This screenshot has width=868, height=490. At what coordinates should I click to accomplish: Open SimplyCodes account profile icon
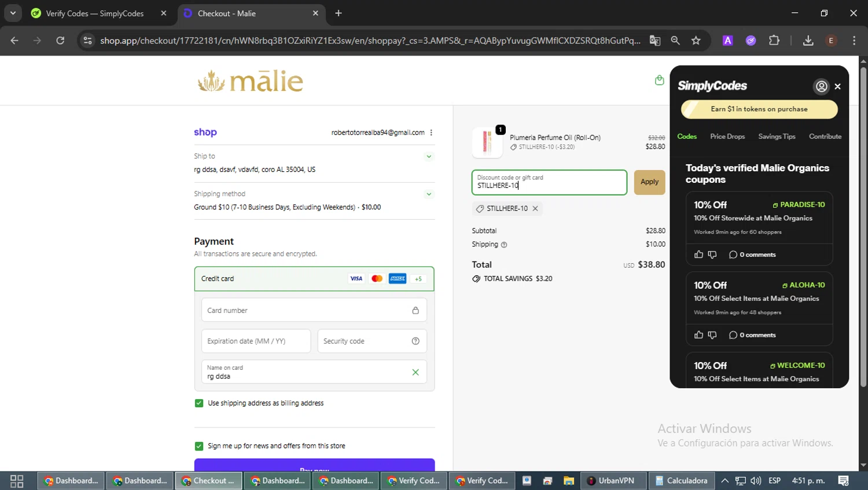pos(821,86)
